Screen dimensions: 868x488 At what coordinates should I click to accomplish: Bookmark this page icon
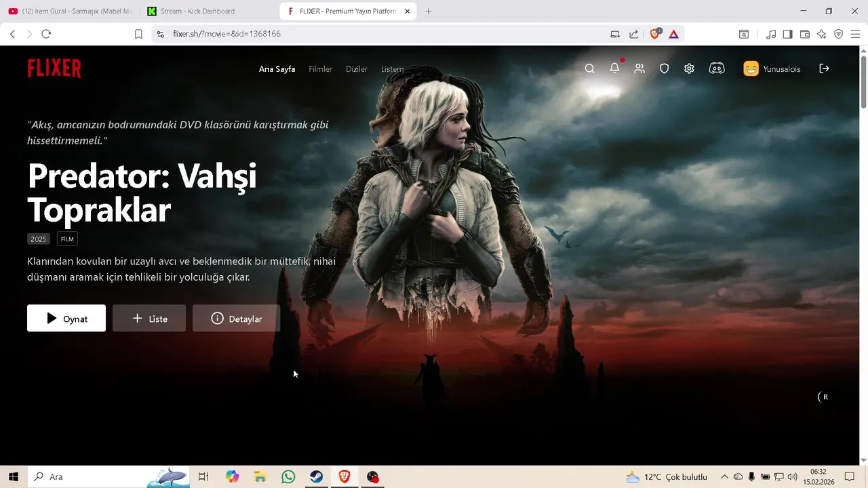coord(138,34)
